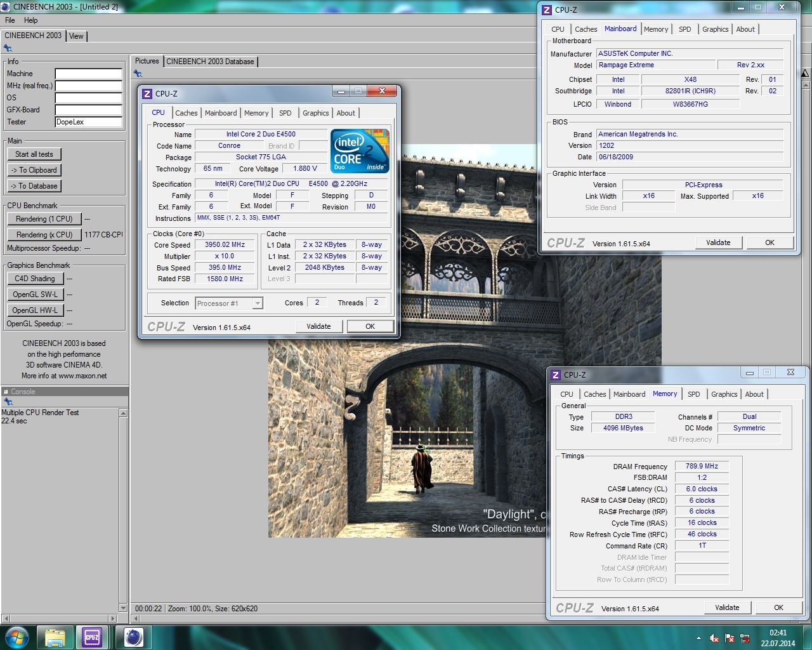Click GFX-Board input field
Image resolution: width=812 pixels, height=650 pixels.
pos(88,110)
